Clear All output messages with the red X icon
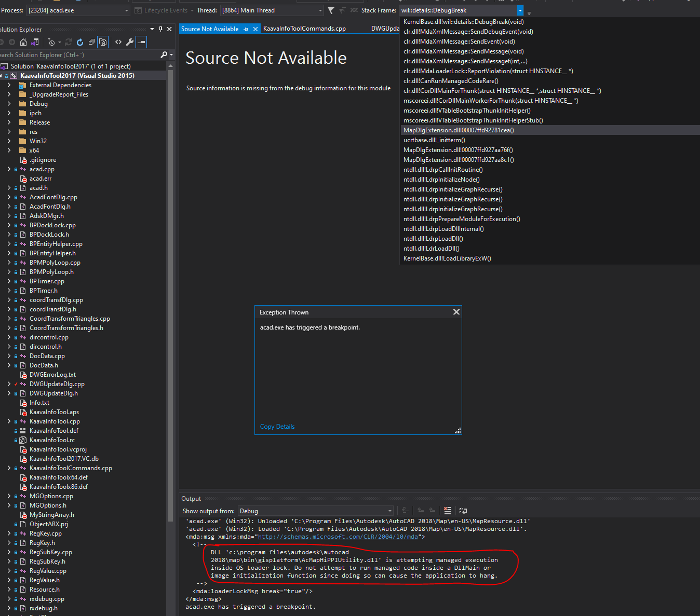This screenshot has width=700, height=616. pyautogui.click(x=448, y=511)
